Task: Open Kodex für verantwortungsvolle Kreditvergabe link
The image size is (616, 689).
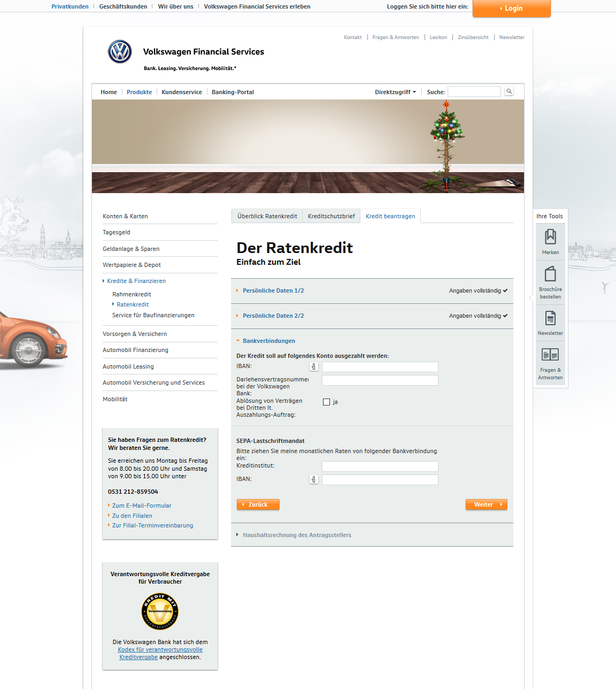Action: 160,653
